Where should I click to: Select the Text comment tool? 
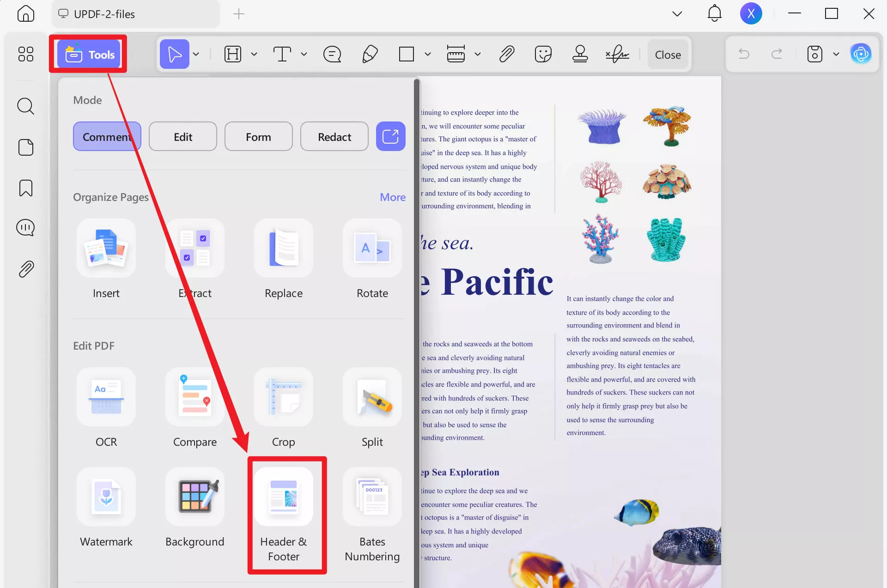coord(282,54)
